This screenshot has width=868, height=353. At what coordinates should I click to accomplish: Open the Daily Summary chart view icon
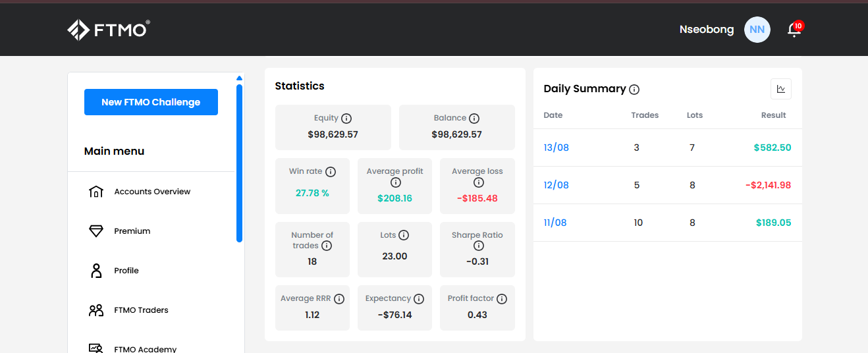point(781,89)
